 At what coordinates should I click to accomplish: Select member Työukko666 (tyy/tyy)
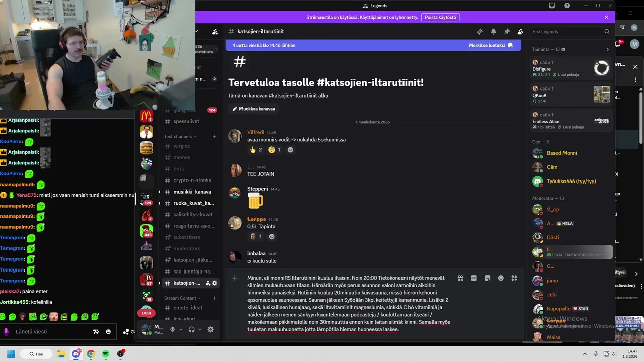(x=571, y=181)
